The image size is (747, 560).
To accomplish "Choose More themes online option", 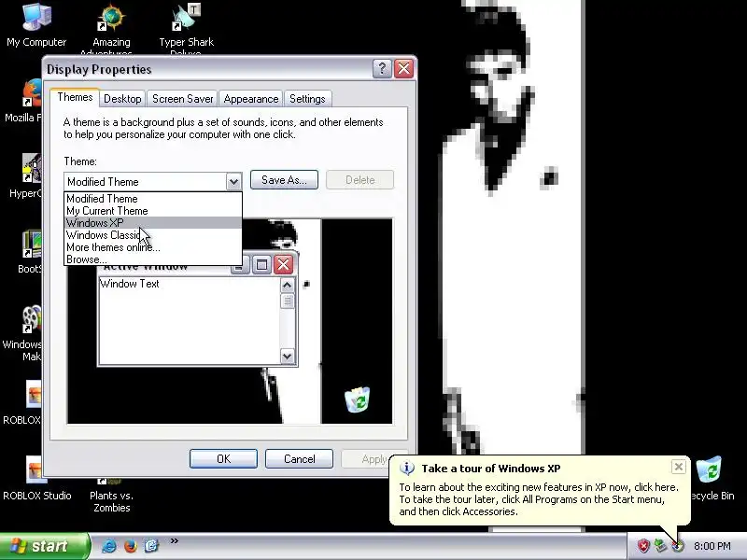I will [x=153, y=247].
